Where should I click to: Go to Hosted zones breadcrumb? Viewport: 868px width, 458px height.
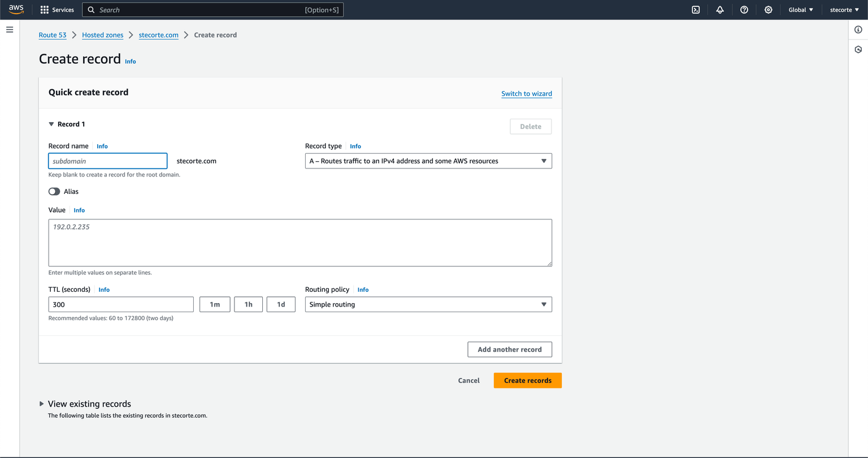[x=102, y=35]
